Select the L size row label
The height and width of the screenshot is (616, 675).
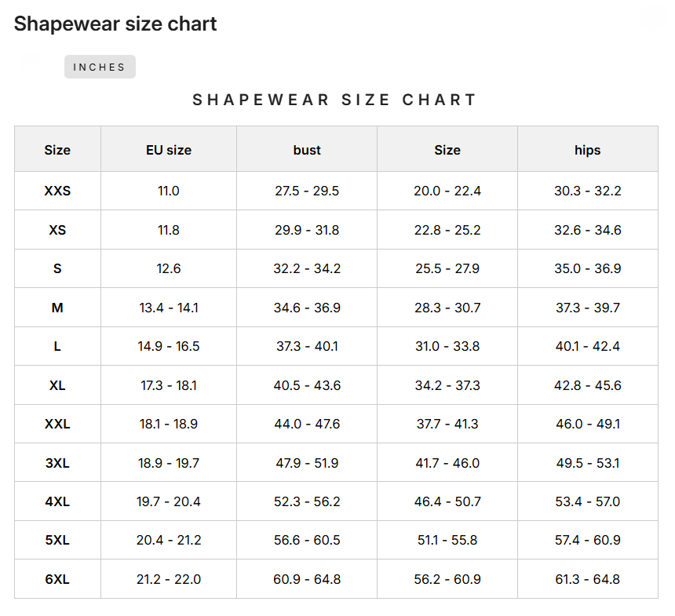57,345
